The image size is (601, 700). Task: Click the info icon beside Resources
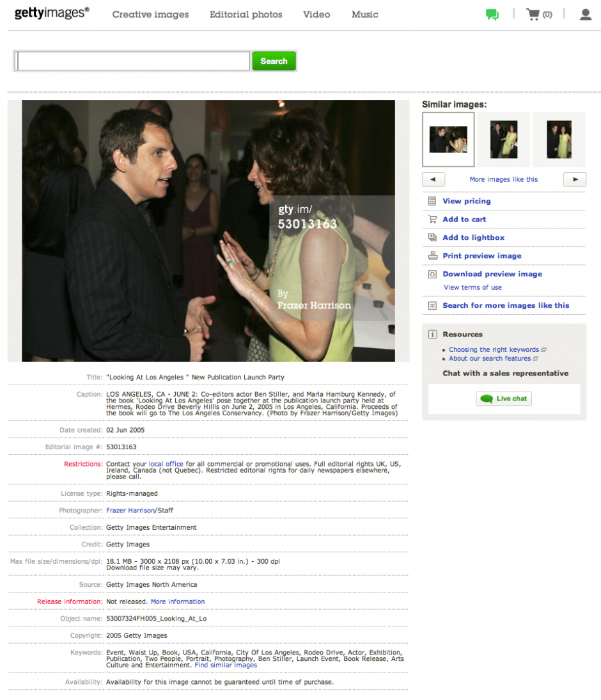coord(432,335)
